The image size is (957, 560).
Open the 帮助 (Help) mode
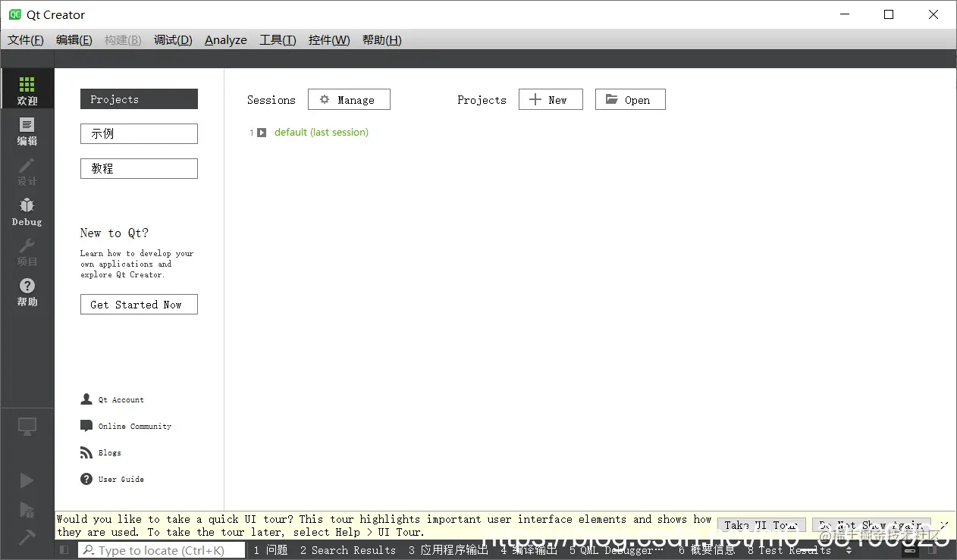coord(27,291)
